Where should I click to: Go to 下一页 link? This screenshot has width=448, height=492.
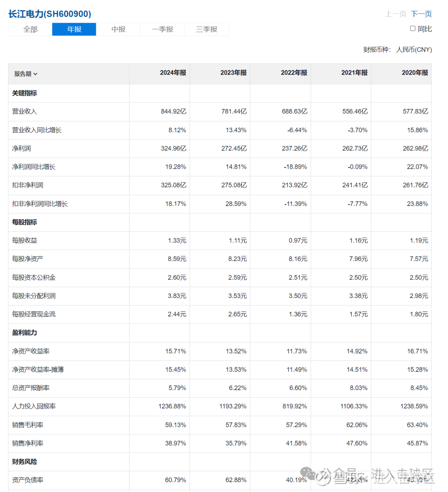tap(421, 14)
